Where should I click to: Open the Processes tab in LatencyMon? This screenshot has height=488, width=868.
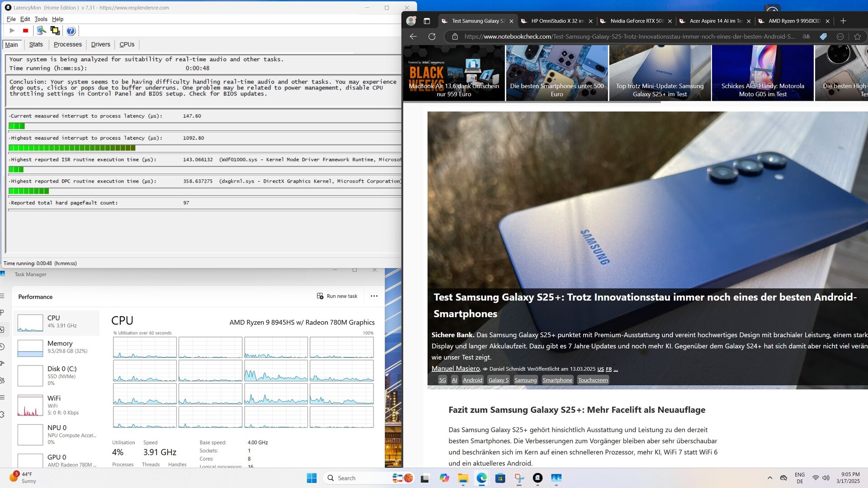(x=67, y=44)
